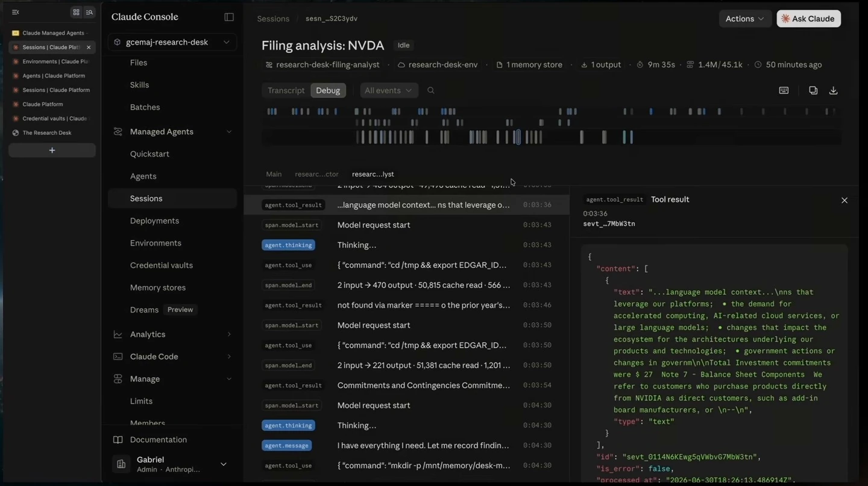This screenshot has width=868, height=486.
Task: Close the Tool result detail panel
Action: click(x=844, y=200)
